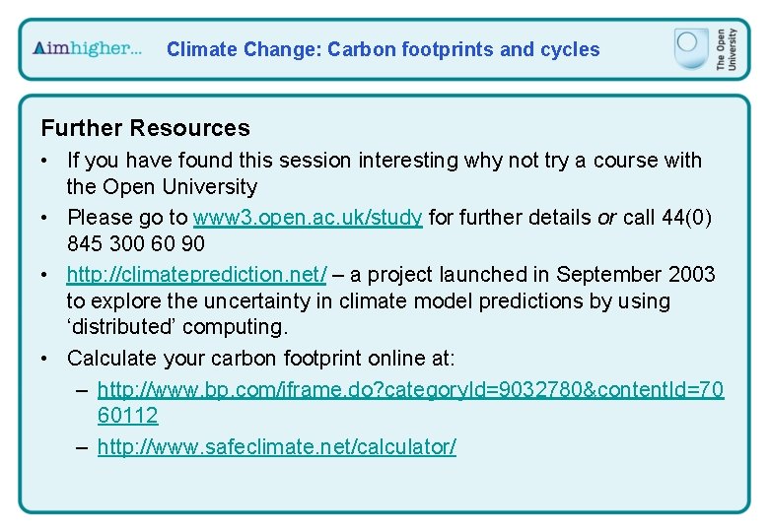Open the climateprediction.net link
Viewport: 769px width, 532px height.
(x=196, y=275)
